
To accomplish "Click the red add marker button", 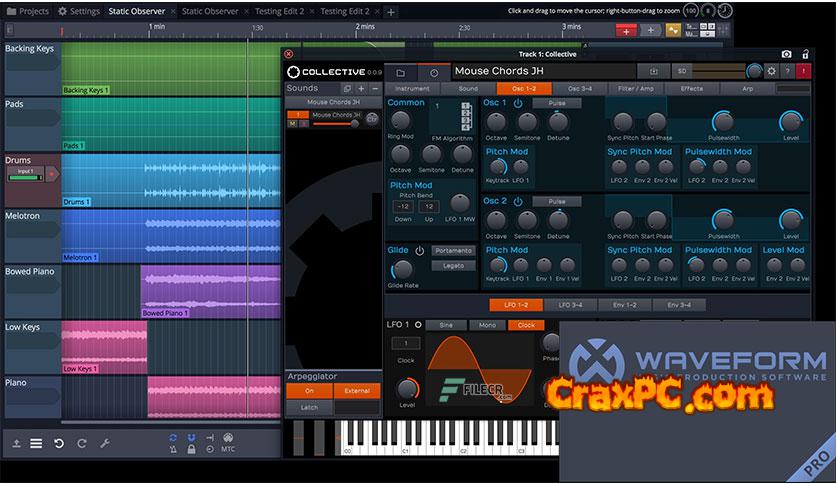I will tap(627, 31).
